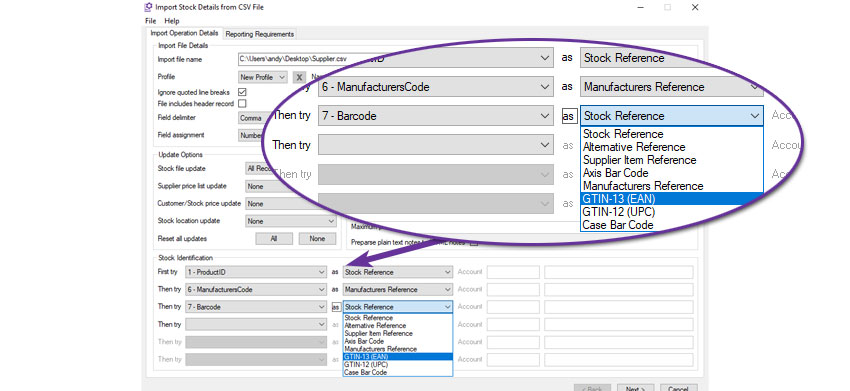Toggle Ignore quoted line breaks checkbox
850x391 pixels.
click(242, 92)
